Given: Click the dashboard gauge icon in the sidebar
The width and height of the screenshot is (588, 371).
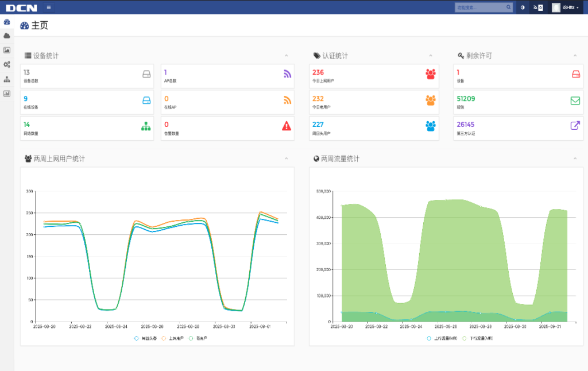Looking at the screenshot, I should coord(7,22).
